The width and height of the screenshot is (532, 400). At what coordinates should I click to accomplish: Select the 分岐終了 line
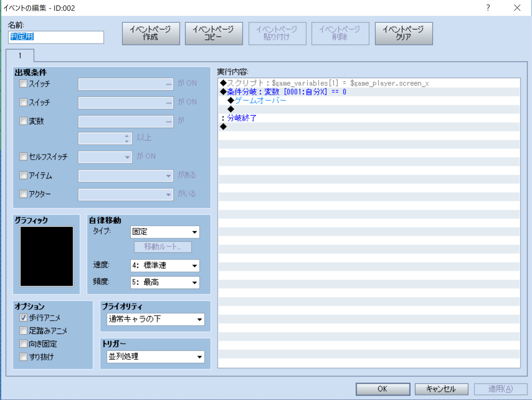(369, 118)
